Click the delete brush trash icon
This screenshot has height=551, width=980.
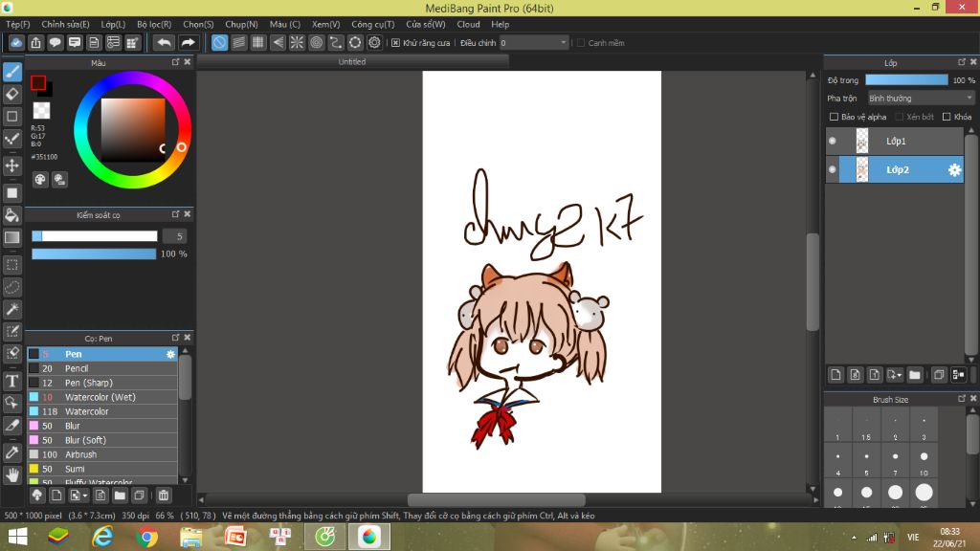(x=163, y=496)
